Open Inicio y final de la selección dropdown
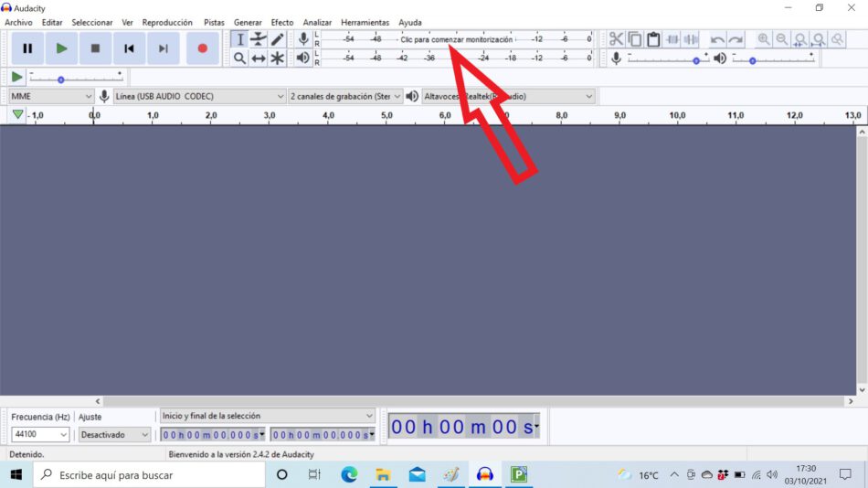Image resolution: width=868 pixels, height=488 pixels. coord(268,416)
